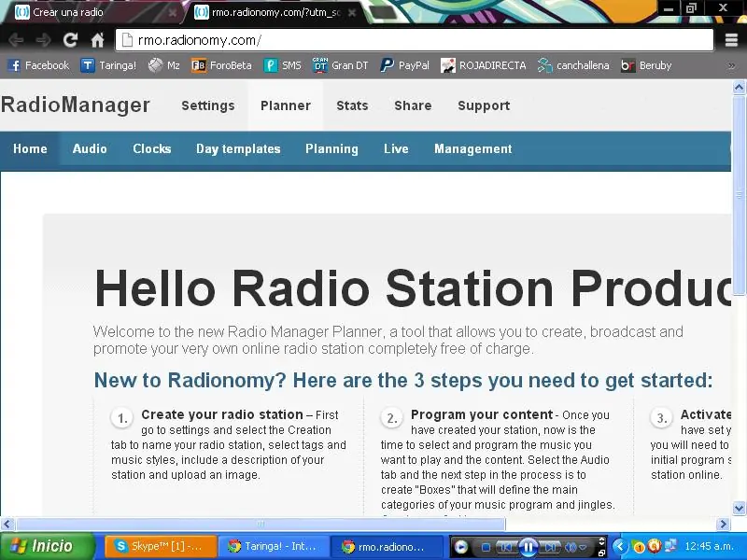Open the Beruby bookmark
The height and width of the screenshot is (560, 747).
pos(646,65)
